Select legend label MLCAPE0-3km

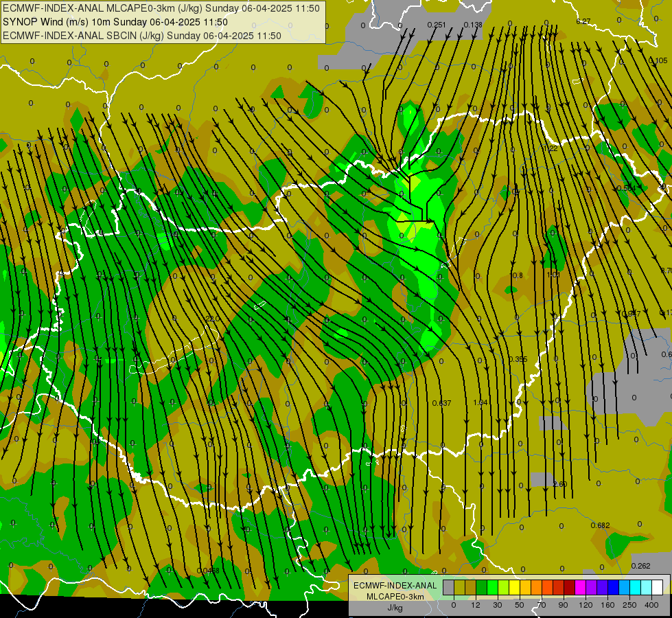(395, 597)
